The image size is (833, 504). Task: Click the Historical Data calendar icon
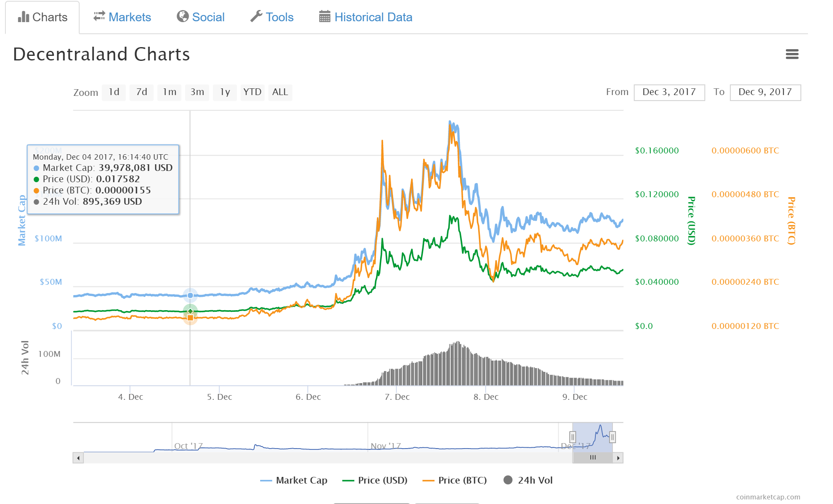click(324, 17)
